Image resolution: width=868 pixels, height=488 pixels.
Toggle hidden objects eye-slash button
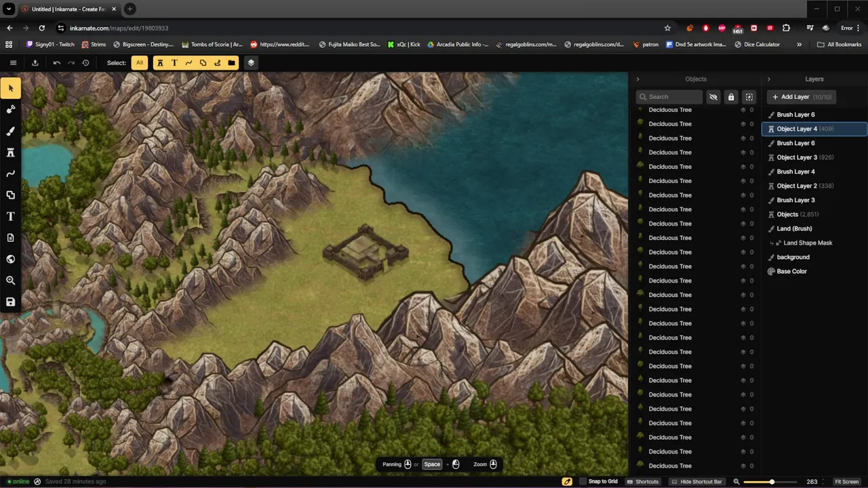[x=713, y=97]
